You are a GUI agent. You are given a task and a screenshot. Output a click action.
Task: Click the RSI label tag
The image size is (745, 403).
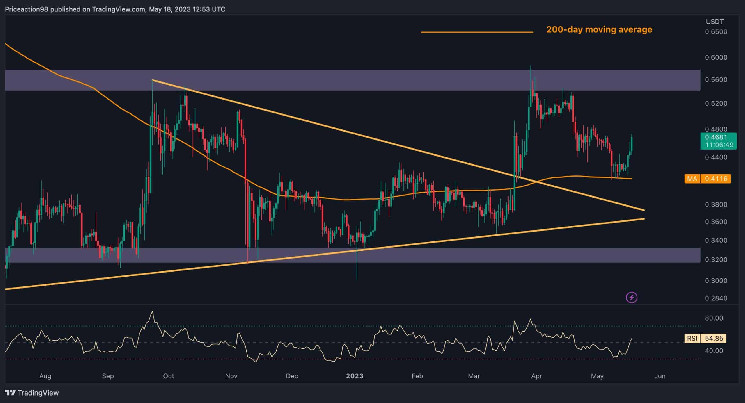pyautogui.click(x=692, y=338)
